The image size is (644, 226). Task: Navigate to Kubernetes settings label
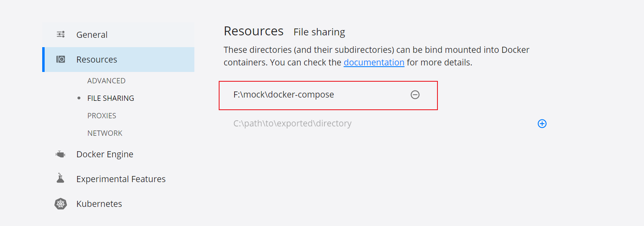click(x=99, y=204)
